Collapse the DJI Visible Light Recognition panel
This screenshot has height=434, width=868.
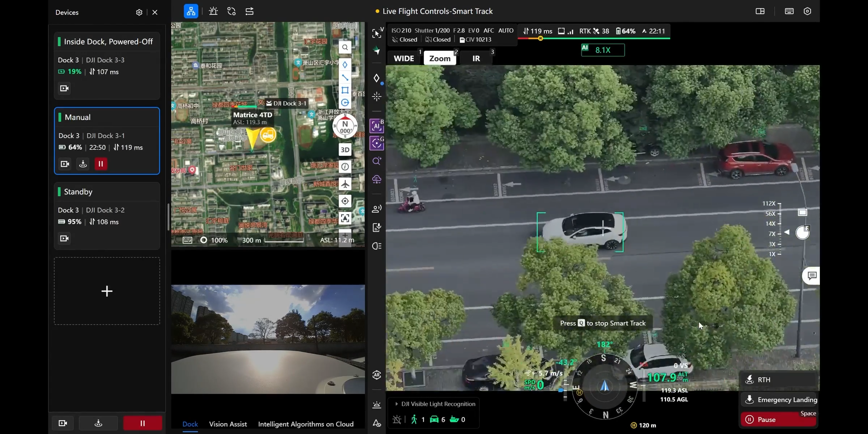(397, 404)
